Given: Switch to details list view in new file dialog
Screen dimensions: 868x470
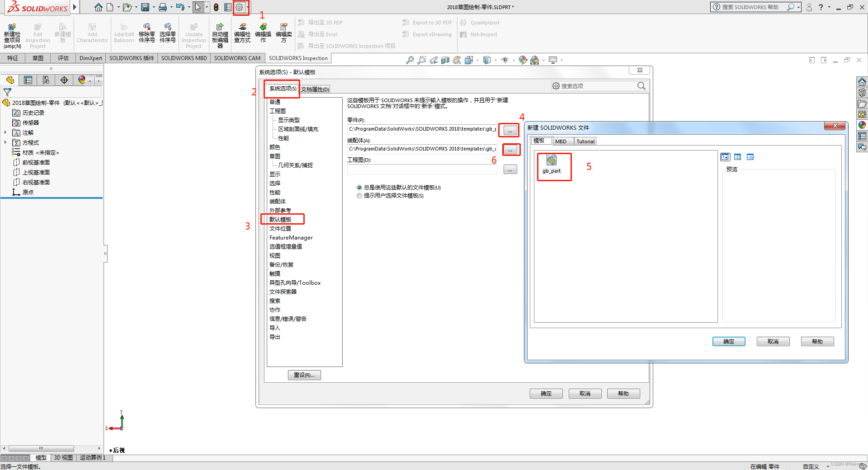Looking at the screenshot, I should (750, 157).
